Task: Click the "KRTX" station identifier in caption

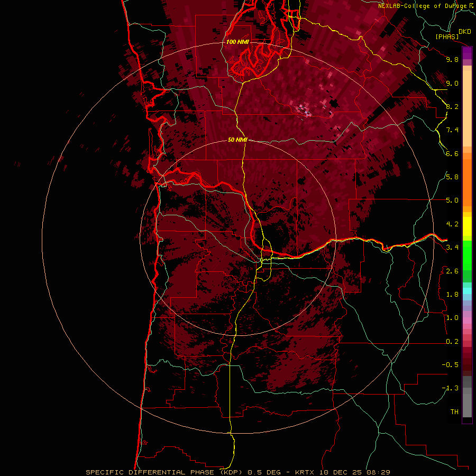Action: 305,472
